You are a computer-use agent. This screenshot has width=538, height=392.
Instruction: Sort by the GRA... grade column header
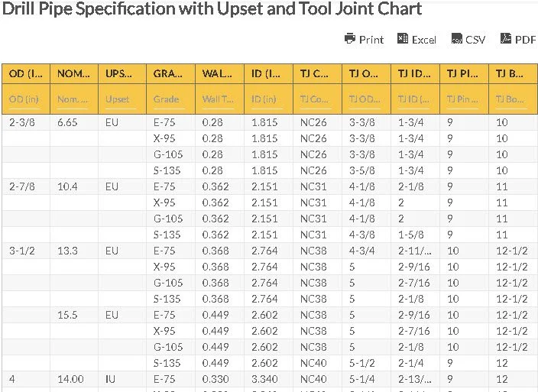[168, 74]
